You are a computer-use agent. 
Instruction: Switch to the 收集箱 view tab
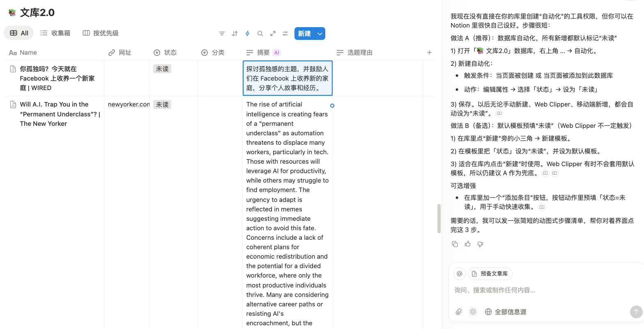pyautogui.click(x=55, y=33)
